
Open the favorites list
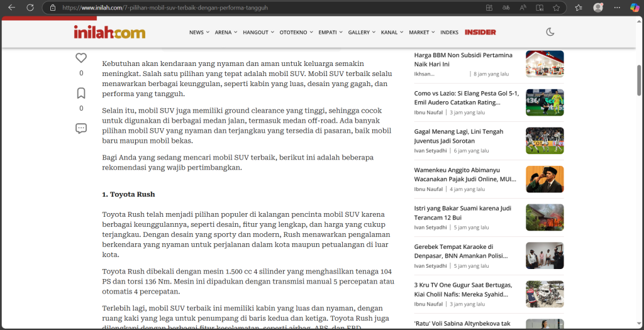(579, 8)
